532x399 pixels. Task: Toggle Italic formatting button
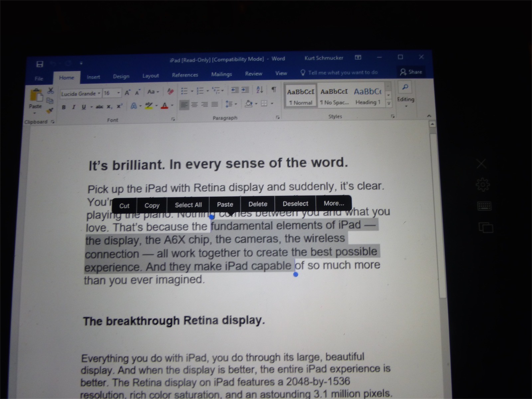73,107
